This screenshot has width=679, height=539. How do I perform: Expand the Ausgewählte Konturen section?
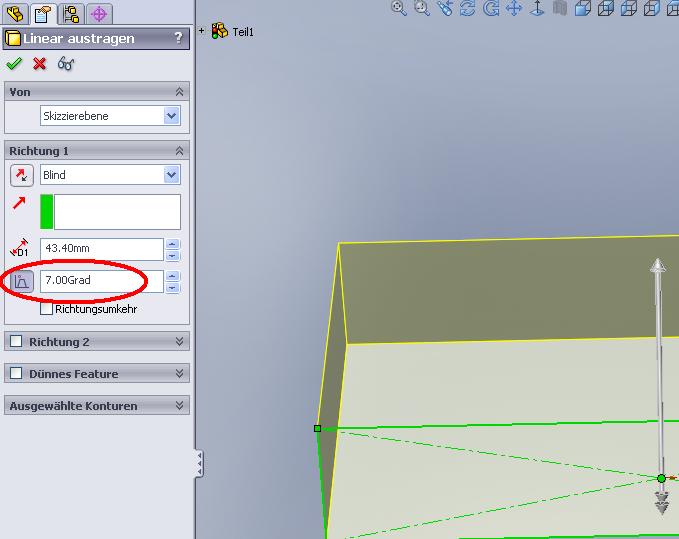(179, 405)
